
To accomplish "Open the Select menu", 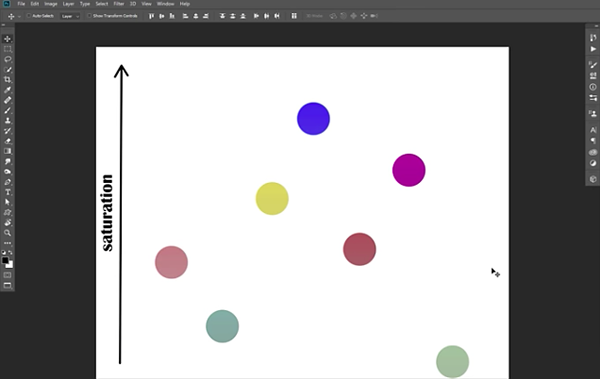I will pyautogui.click(x=101, y=4).
